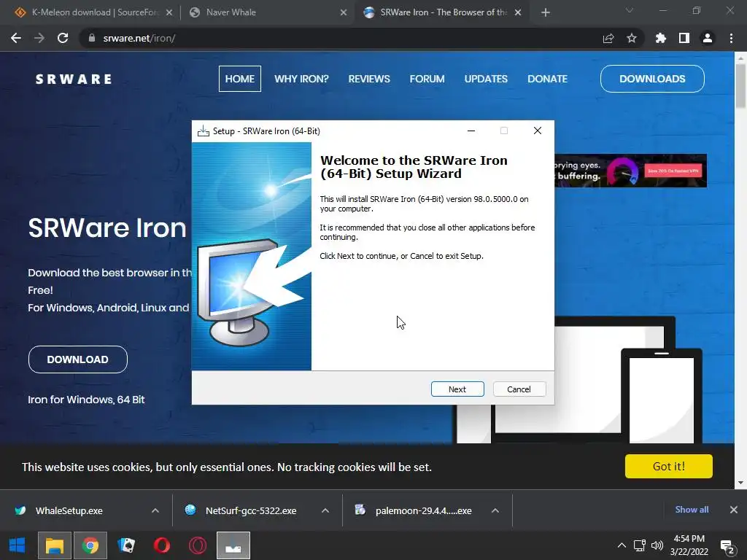Show hidden system tray icons

[622, 545]
